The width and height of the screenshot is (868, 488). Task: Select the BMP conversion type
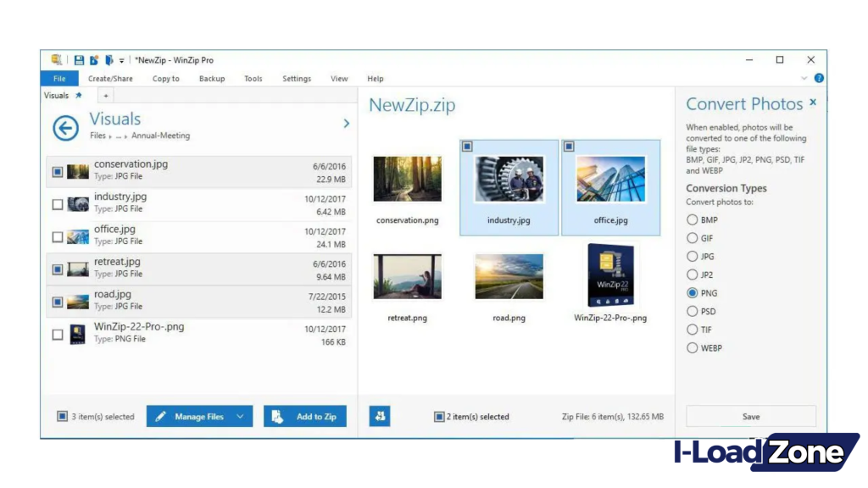[692, 219]
